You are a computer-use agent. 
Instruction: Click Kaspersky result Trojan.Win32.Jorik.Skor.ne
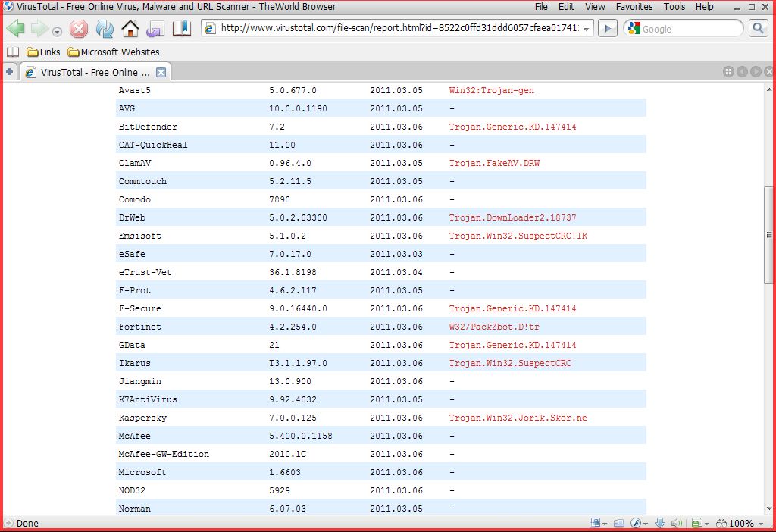[518, 418]
